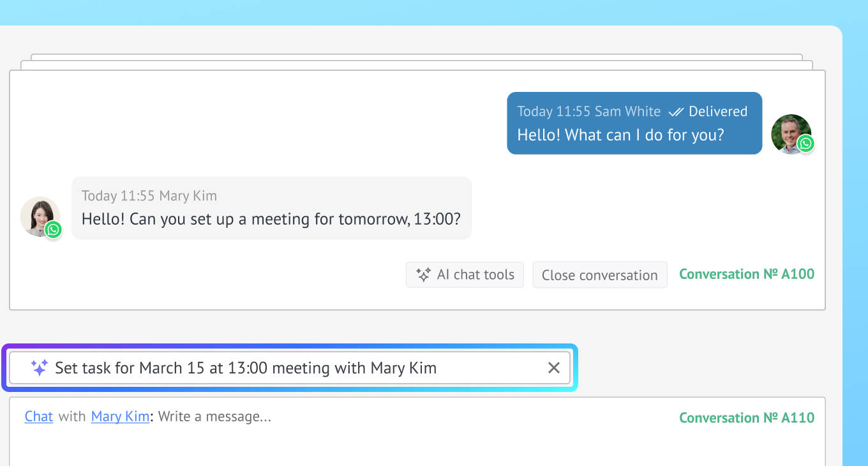Click the stacked conversation card behind chat
This screenshot has height=466, width=868.
[x=417, y=62]
